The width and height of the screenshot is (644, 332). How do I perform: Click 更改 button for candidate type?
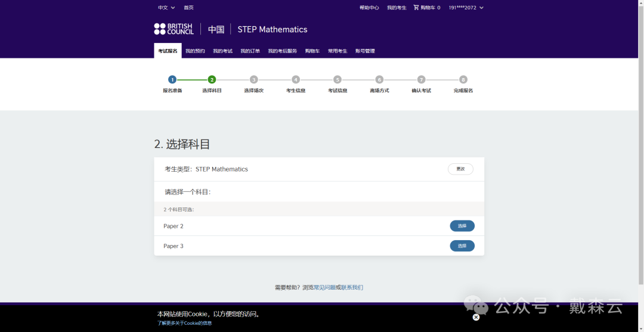(x=460, y=169)
